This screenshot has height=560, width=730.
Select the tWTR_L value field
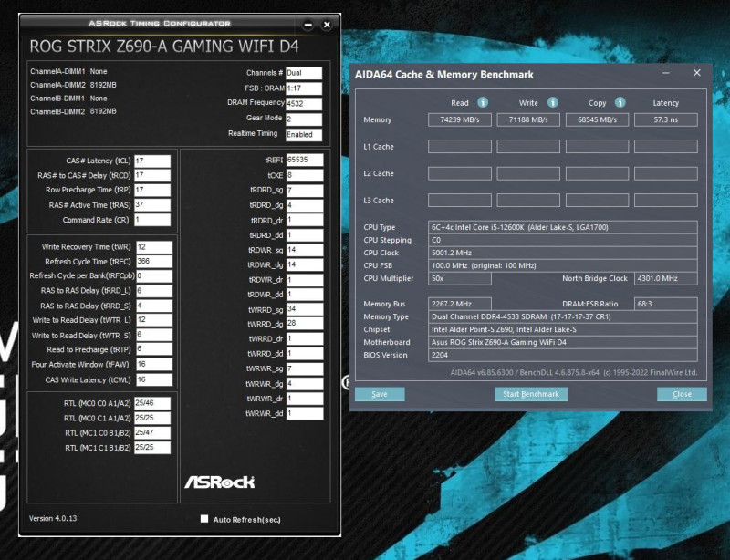point(154,320)
